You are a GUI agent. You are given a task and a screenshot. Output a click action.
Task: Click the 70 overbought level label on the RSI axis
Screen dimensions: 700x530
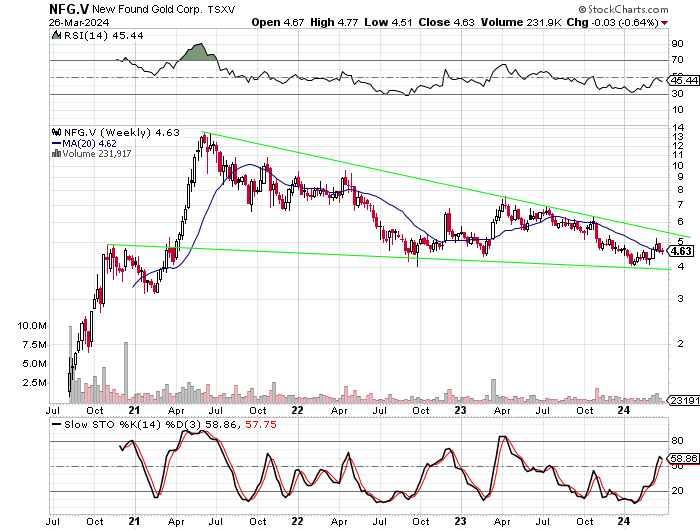(x=677, y=59)
